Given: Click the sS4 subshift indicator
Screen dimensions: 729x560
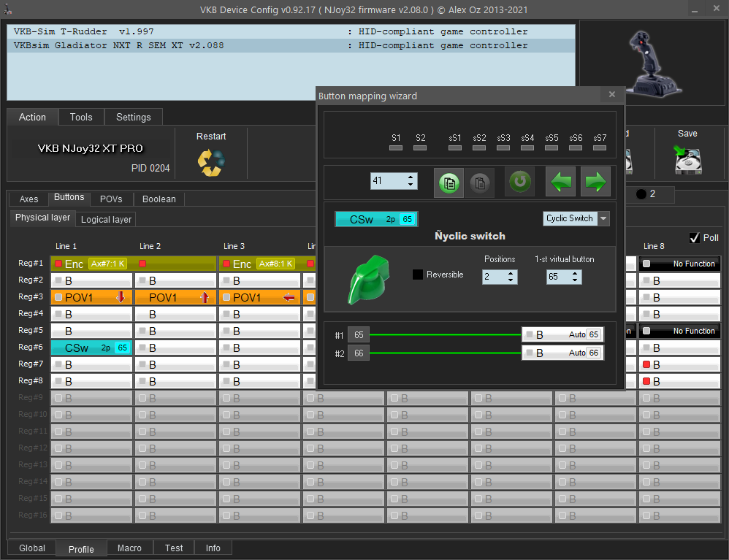Looking at the screenshot, I should 527,147.
